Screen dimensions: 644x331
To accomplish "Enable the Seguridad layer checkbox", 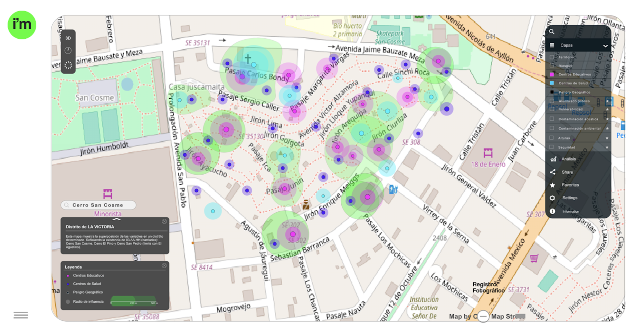I will click(552, 147).
